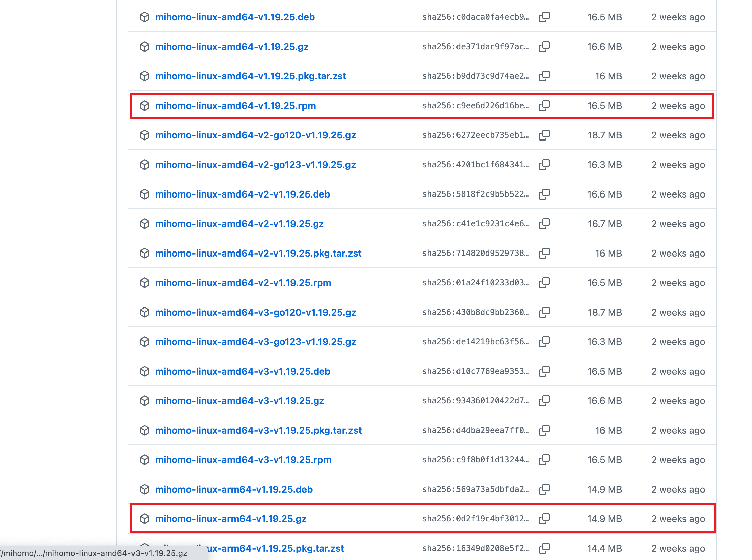This screenshot has height=560, width=752.
Task: Copy sha256 hash for mihomo-linux-amd64-v1.19.25.pkg.tar.zst
Action: point(544,76)
